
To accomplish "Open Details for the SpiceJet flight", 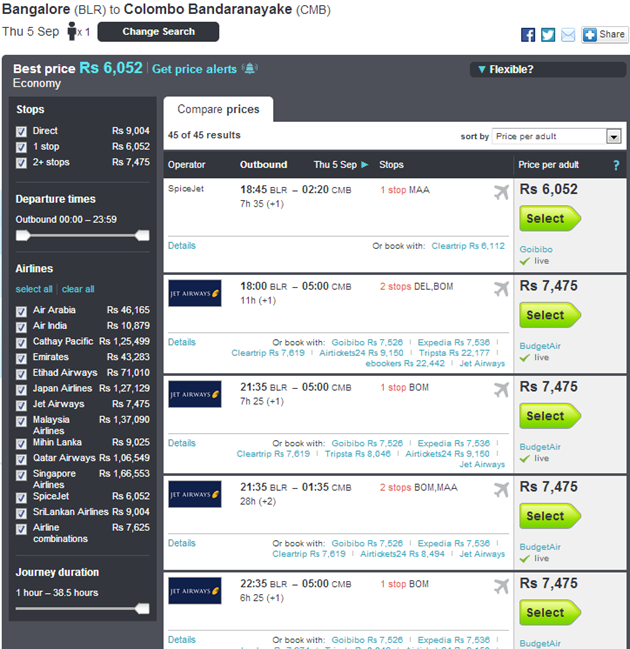I will (x=182, y=245).
